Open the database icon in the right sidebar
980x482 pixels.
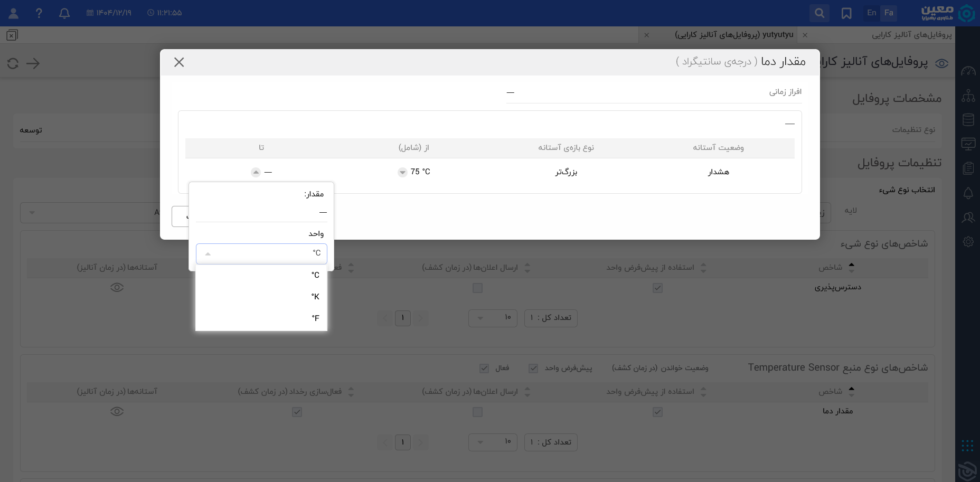pos(968,119)
